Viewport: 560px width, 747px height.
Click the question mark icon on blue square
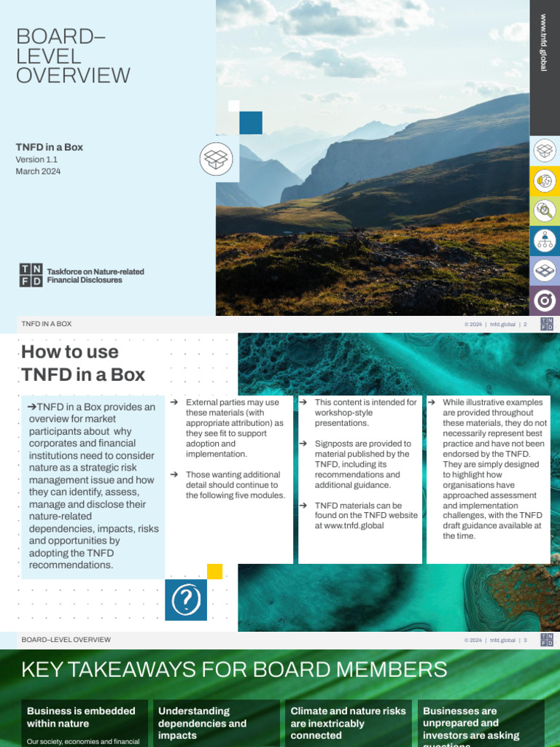pyautogui.click(x=186, y=600)
